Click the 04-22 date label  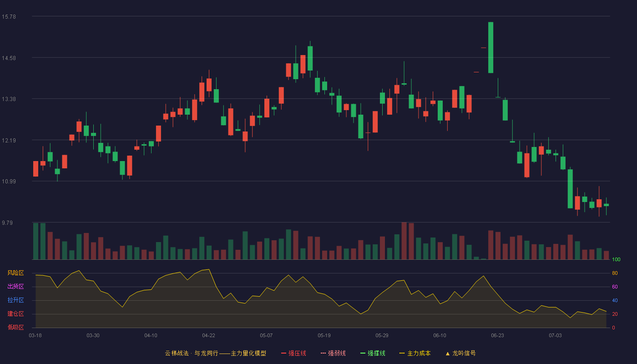[208, 335]
